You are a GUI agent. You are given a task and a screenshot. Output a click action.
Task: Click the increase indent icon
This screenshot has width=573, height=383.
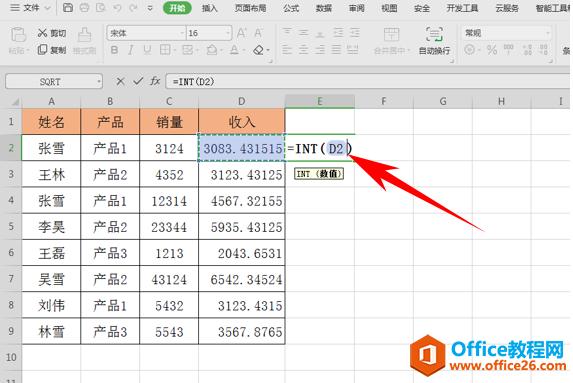pyautogui.click(x=354, y=33)
